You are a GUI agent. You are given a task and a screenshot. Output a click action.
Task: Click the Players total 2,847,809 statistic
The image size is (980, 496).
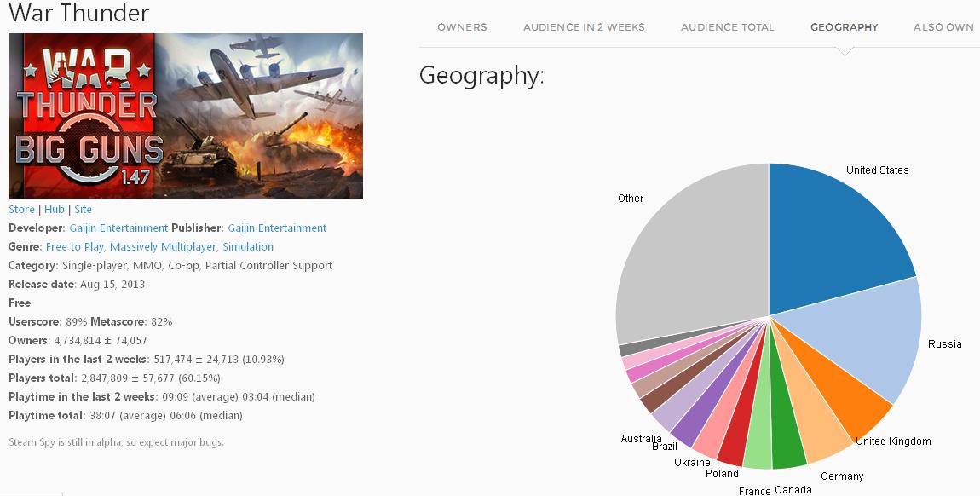click(114, 378)
